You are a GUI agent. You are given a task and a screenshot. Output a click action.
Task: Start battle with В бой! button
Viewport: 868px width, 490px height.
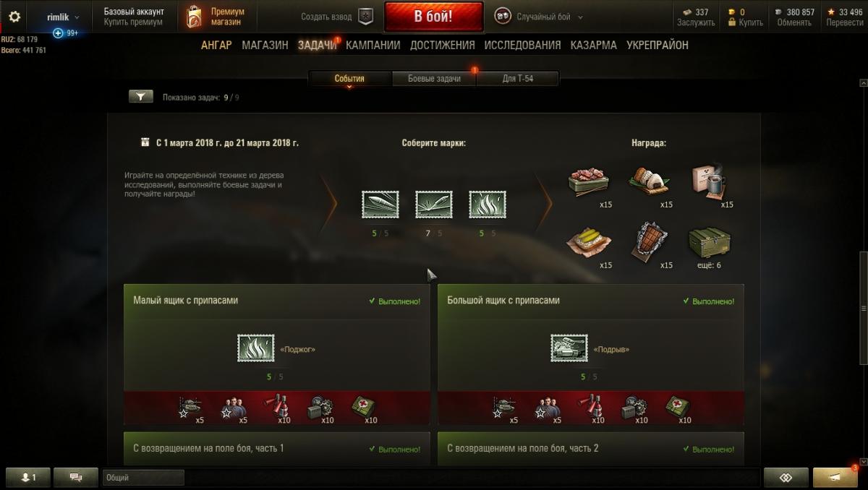pyautogui.click(x=434, y=17)
